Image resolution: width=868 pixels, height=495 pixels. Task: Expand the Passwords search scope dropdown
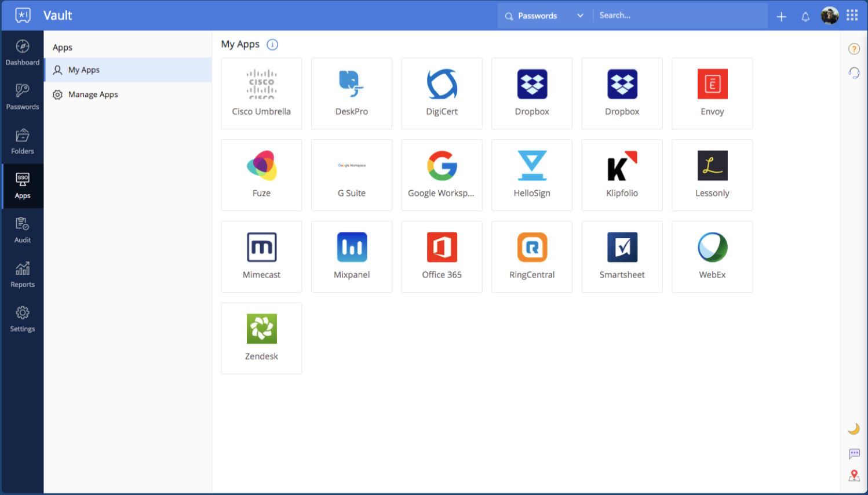point(544,16)
